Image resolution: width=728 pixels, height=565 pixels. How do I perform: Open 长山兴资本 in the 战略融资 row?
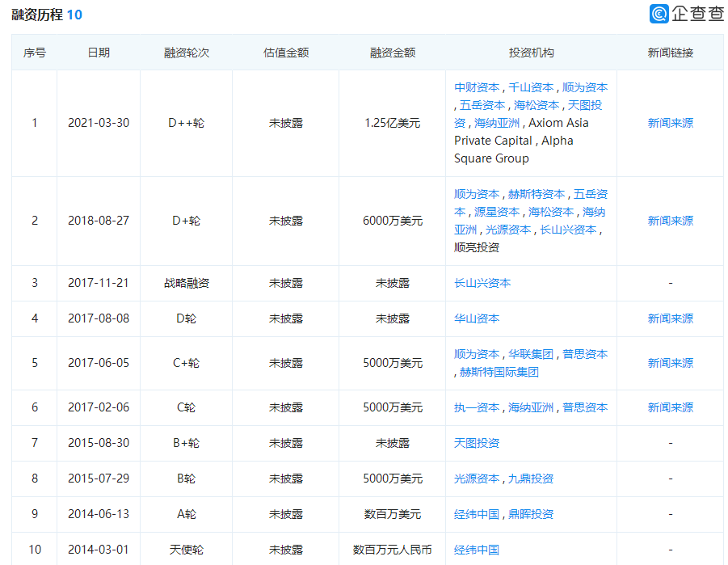[482, 283]
